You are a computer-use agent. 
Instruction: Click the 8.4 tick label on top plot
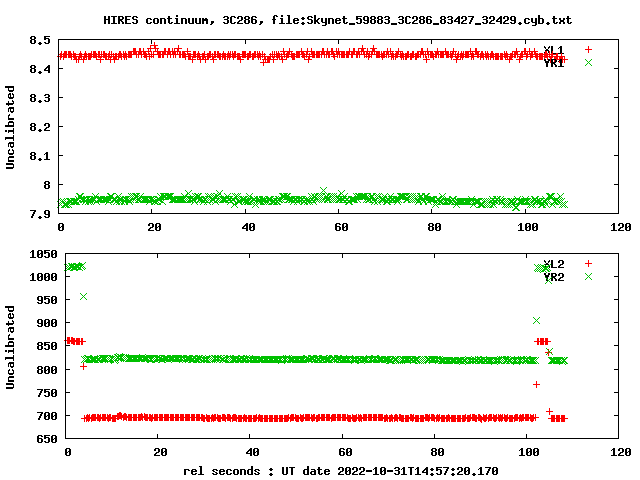[x=40, y=69]
